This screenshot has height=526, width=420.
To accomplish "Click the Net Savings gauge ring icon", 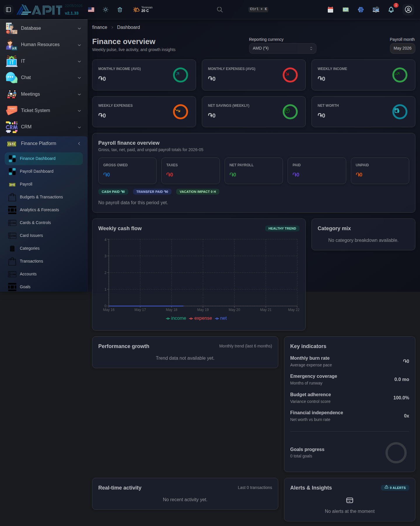I will (x=290, y=112).
